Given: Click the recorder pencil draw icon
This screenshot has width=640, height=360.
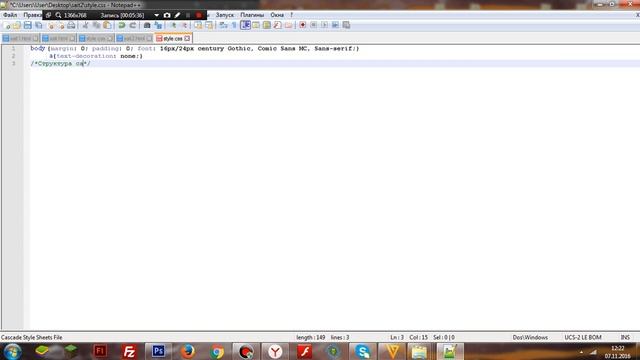Looking at the screenshot, I should (x=178, y=16).
